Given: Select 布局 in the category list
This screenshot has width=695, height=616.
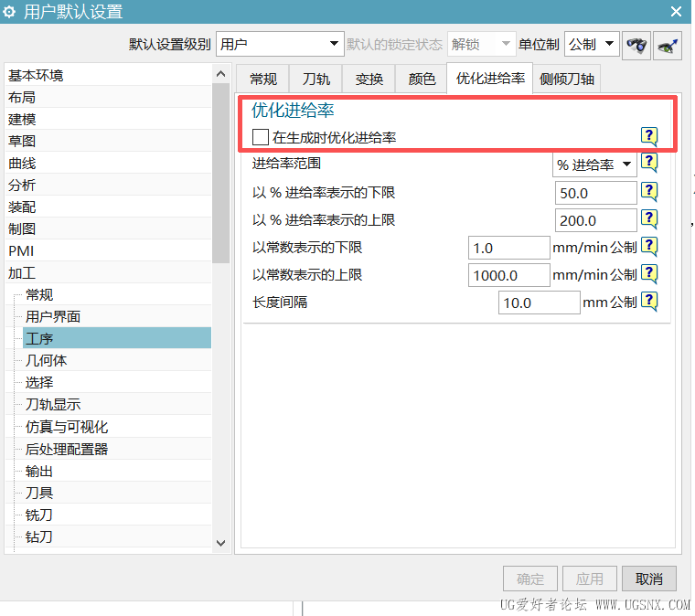Looking at the screenshot, I should [x=108, y=97].
